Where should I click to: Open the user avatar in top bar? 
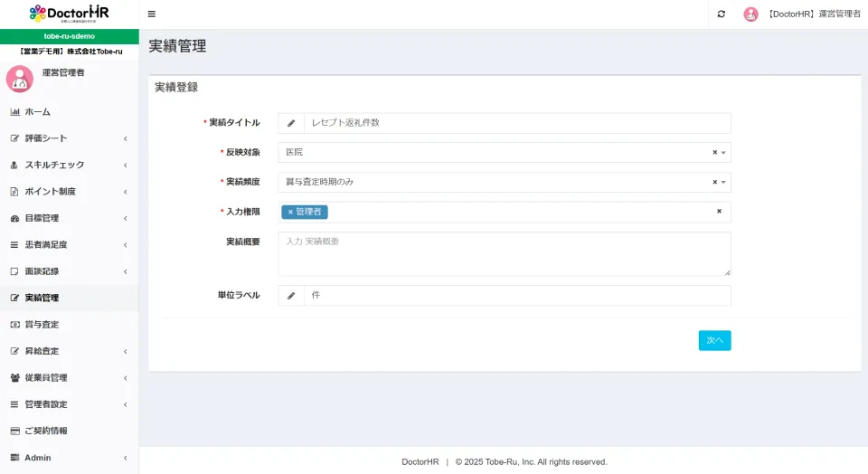click(x=750, y=14)
